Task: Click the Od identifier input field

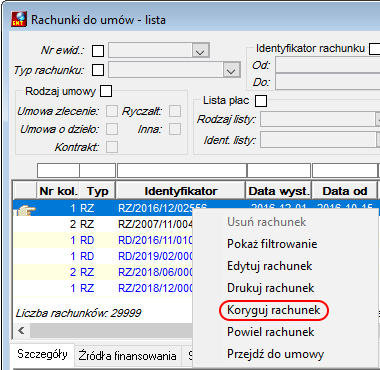Action: click(x=328, y=65)
